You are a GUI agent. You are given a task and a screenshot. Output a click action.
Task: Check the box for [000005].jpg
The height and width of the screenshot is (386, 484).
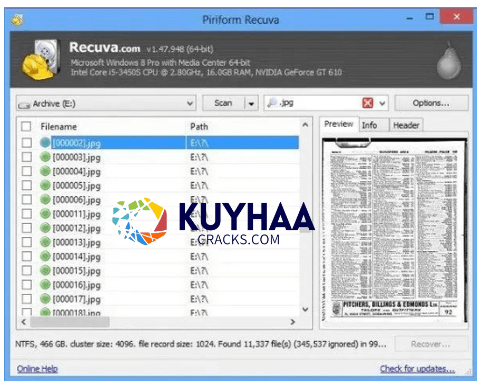pyautogui.click(x=27, y=185)
